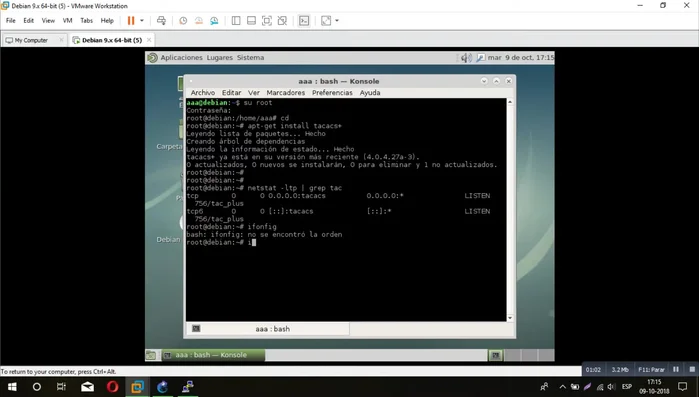Stop the screen recording
699x397 pixels.
click(692, 369)
